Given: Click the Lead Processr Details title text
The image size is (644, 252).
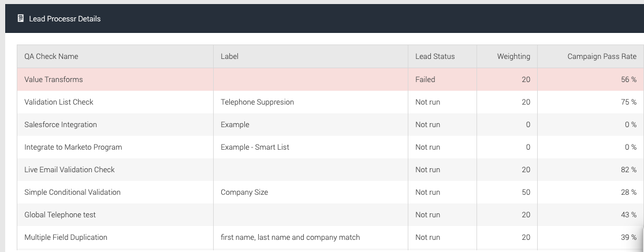Looking at the screenshot, I should [x=65, y=19].
